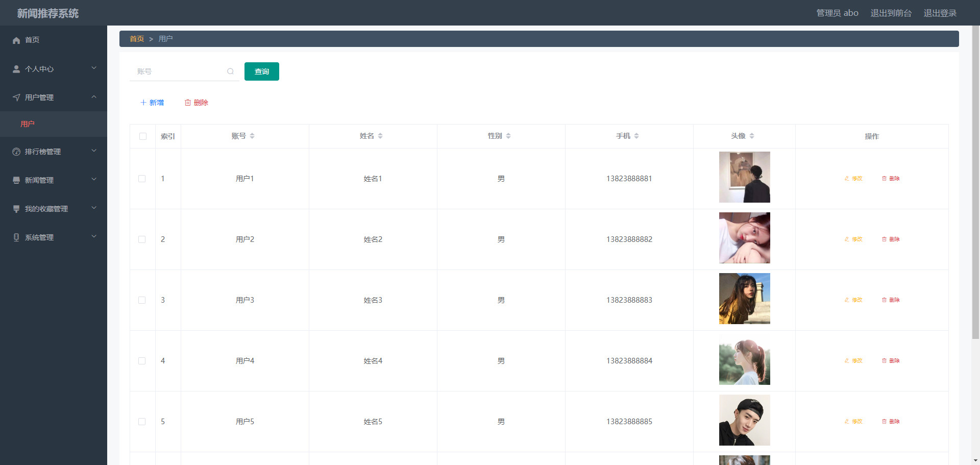Delete 用户4 with its row 删除 button
Image resolution: width=980 pixels, height=465 pixels.
point(891,361)
